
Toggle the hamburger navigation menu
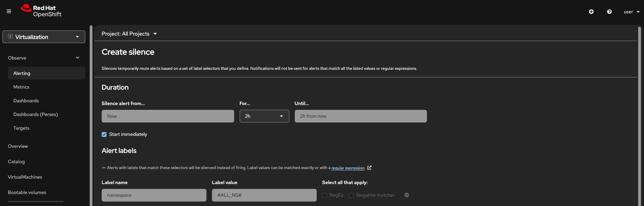[9, 11]
